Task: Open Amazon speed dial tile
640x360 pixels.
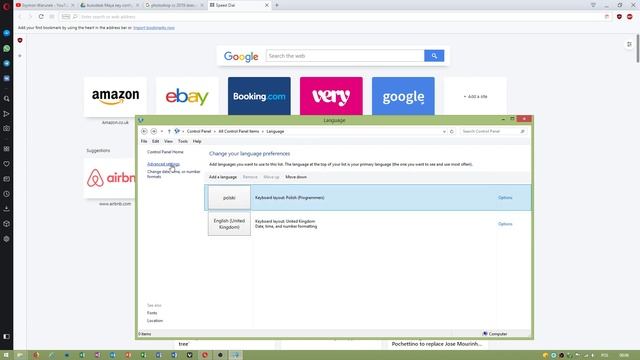Action: (116, 96)
